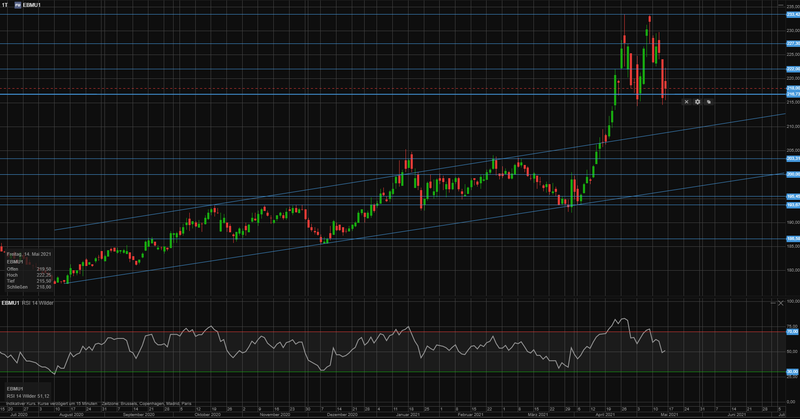Screen dimensions: 800x419
Task: Click the RSI 14 Wilder indicator title
Action: click(36, 302)
